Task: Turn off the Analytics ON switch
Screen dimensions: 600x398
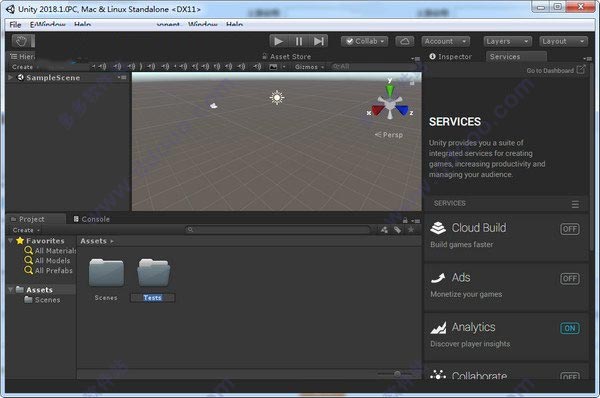Action: coord(570,328)
